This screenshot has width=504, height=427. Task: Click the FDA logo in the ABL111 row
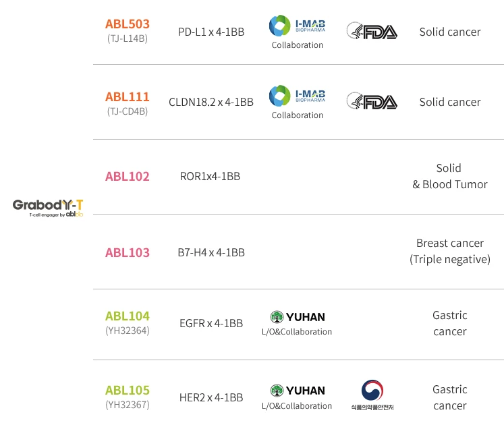[x=372, y=101]
